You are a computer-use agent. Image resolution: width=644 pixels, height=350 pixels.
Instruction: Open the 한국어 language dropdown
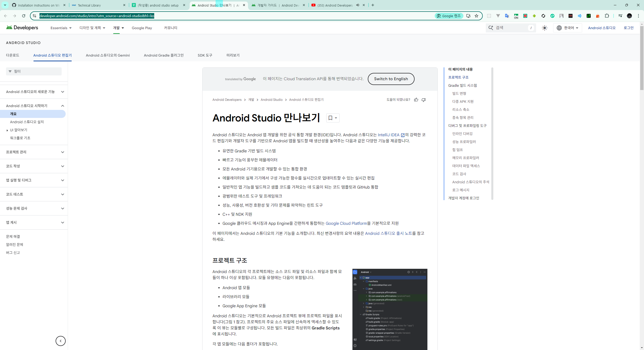568,28
